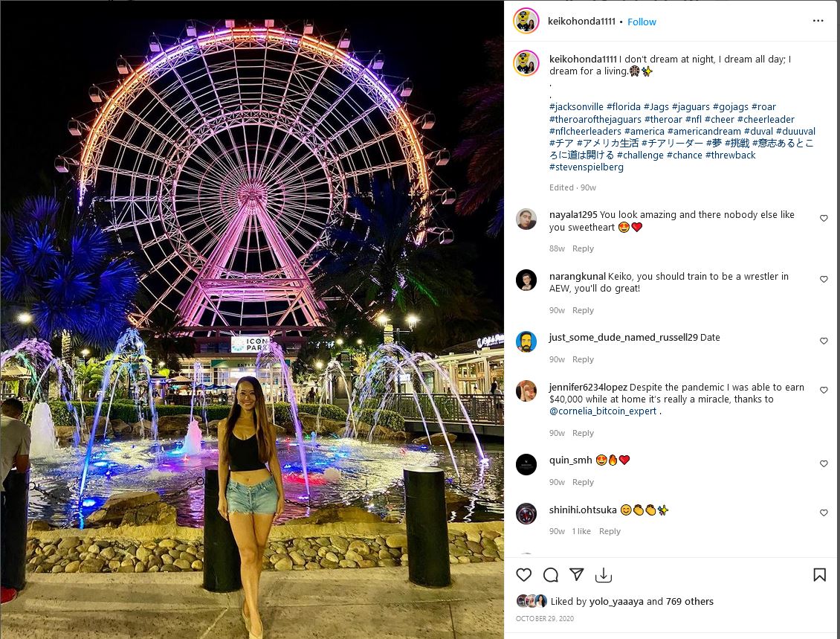Image resolution: width=840 pixels, height=639 pixels.
Task: Reply to nayala1295's comment
Action: tap(583, 248)
